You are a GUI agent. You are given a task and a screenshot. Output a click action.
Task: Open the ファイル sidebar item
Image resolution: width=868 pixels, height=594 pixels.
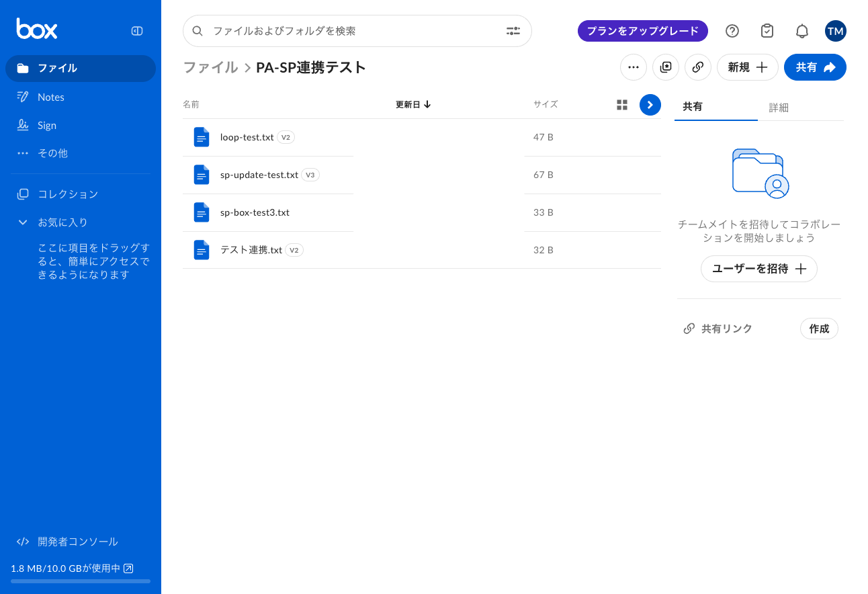tap(81, 69)
